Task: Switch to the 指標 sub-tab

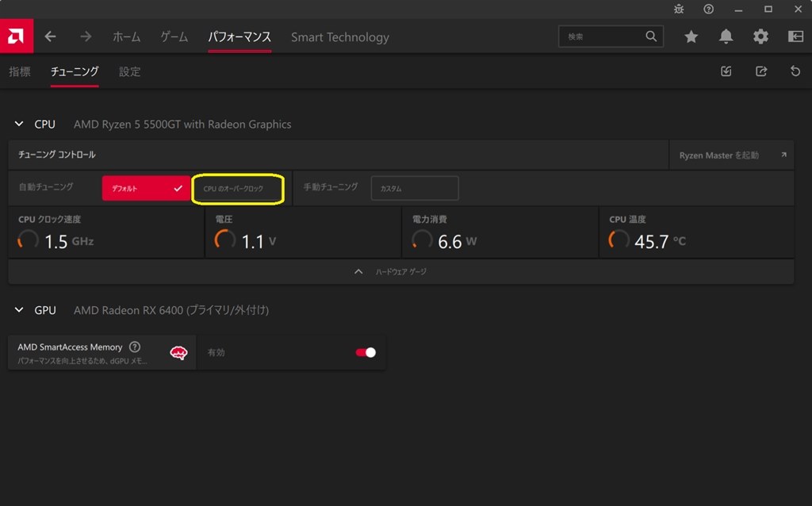Action: [x=20, y=71]
